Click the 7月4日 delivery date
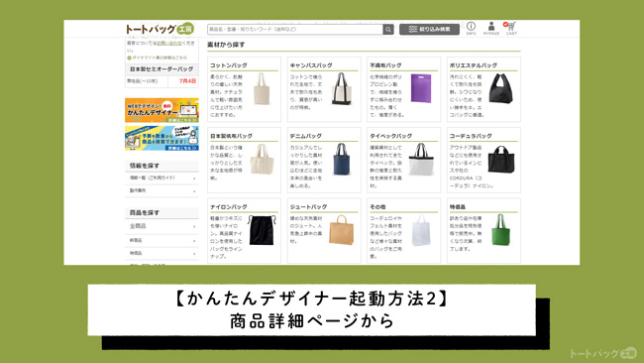 pyautogui.click(x=187, y=81)
